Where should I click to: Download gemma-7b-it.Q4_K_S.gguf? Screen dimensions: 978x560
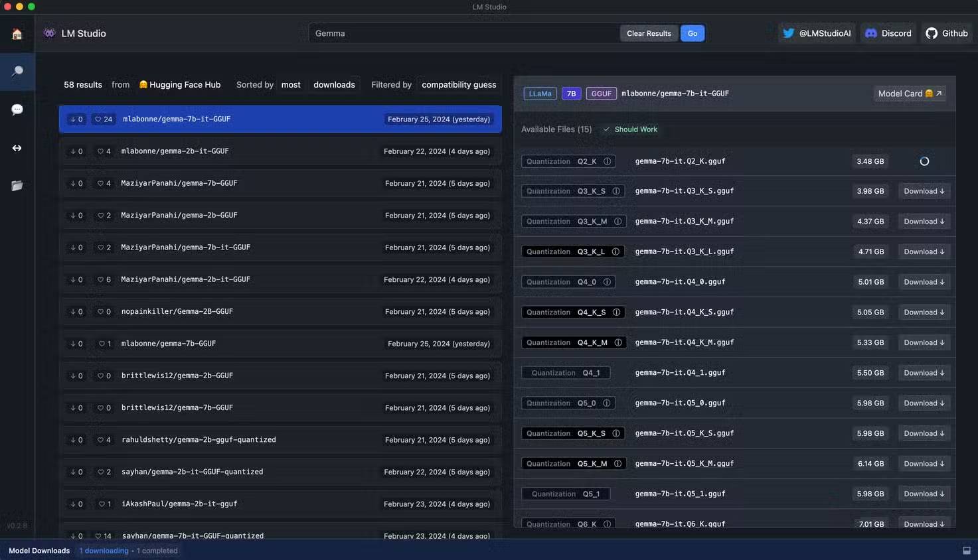(x=924, y=313)
